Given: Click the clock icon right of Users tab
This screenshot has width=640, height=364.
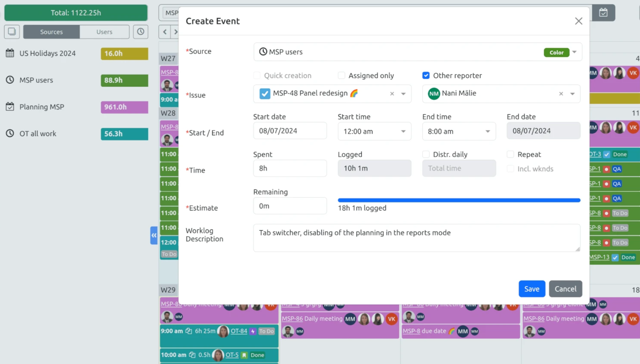Looking at the screenshot, I should click(141, 32).
